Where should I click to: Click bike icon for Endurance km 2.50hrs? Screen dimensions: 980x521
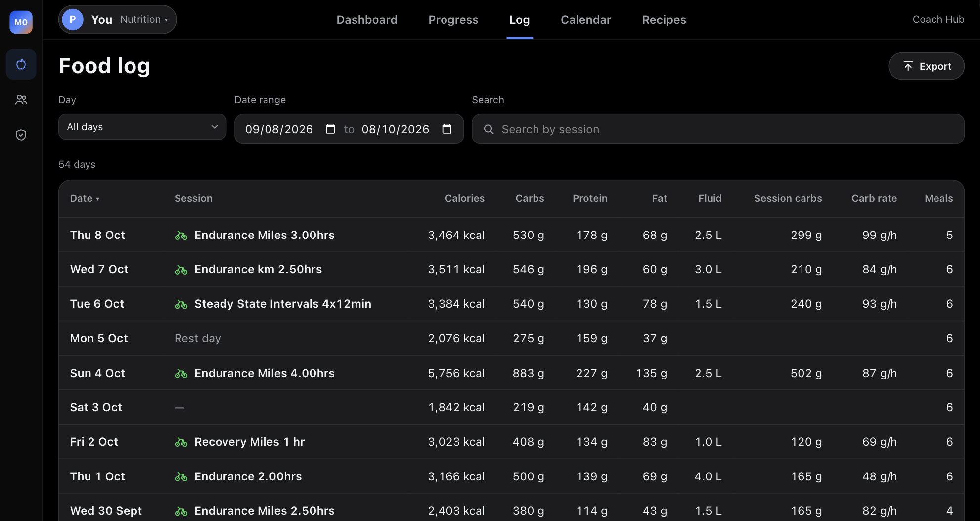181,270
